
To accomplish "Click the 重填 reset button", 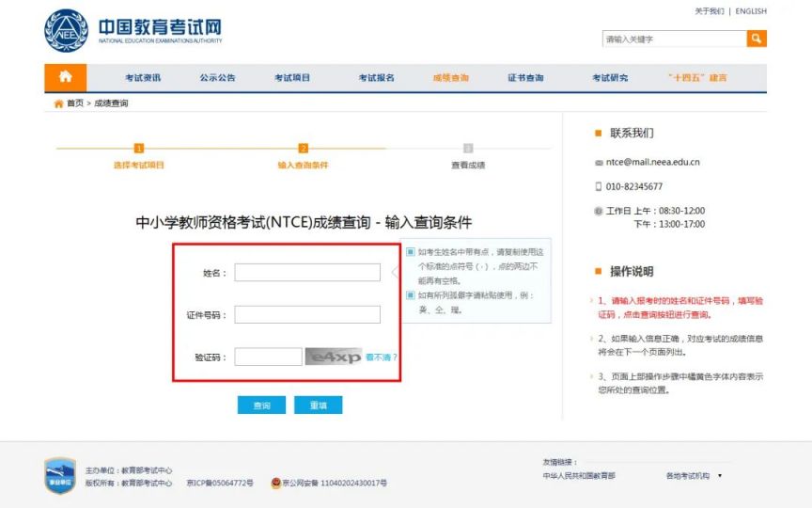I will pyautogui.click(x=318, y=405).
